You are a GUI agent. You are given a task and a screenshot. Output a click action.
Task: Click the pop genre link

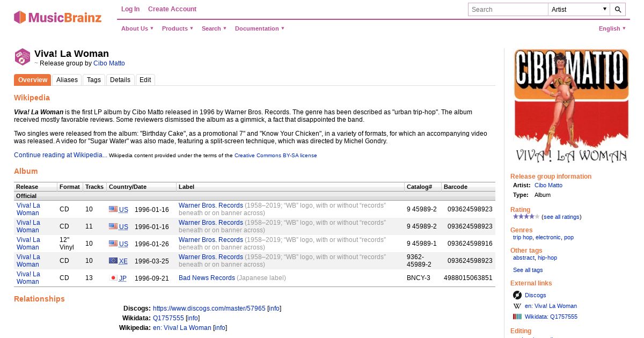[x=569, y=237]
